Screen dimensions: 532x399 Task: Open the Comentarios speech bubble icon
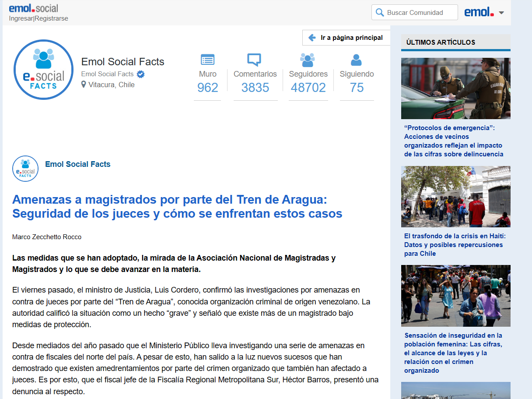pyautogui.click(x=254, y=60)
